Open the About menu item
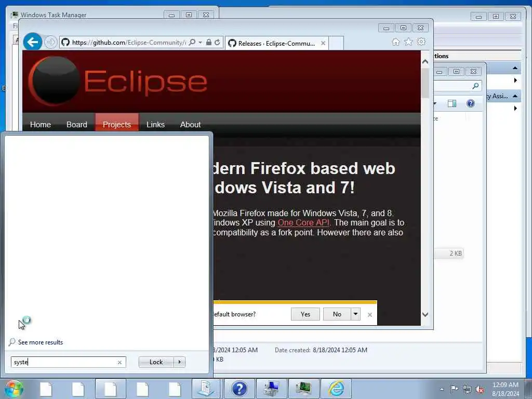This screenshot has width=532, height=399. click(x=190, y=125)
